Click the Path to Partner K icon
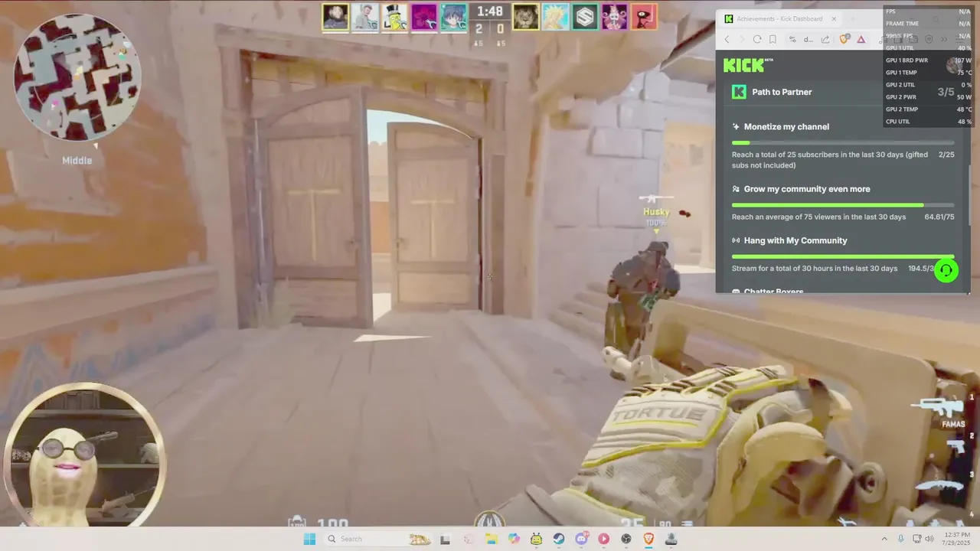980x551 pixels. [x=739, y=92]
